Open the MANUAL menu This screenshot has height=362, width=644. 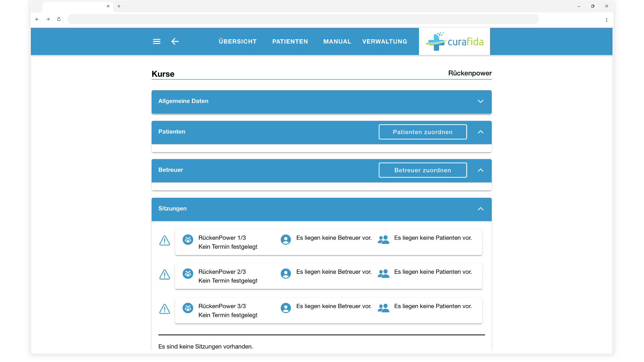click(337, 42)
